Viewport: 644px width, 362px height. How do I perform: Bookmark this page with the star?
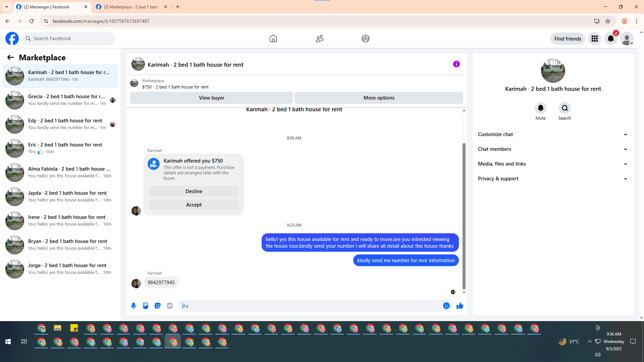tap(608, 21)
